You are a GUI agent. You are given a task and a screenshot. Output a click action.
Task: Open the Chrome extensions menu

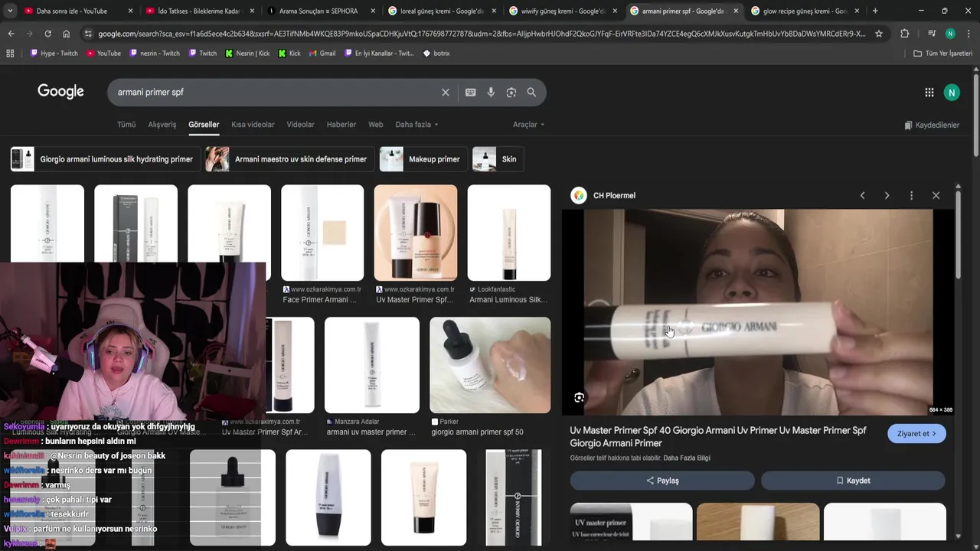(904, 34)
